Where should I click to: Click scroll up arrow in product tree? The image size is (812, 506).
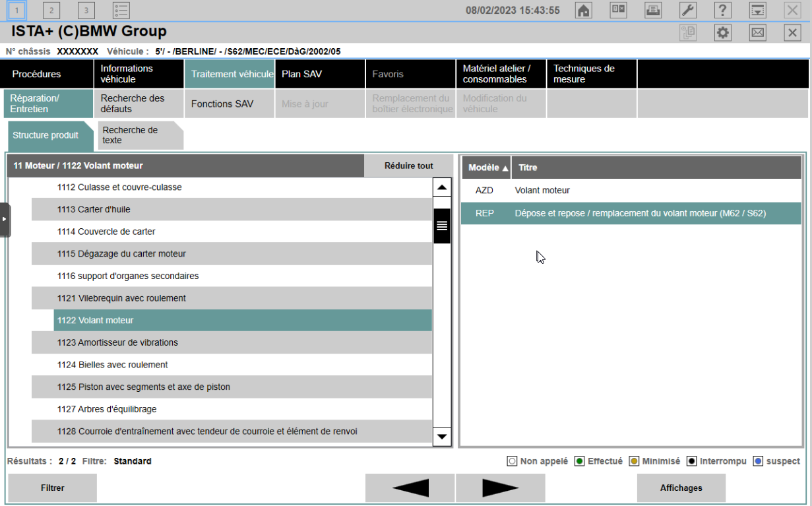pos(442,187)
